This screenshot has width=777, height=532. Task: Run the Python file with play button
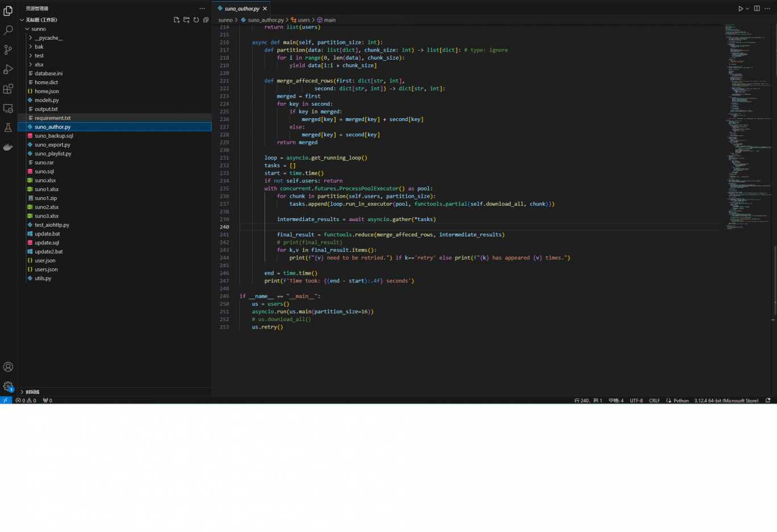click(741, 9)
